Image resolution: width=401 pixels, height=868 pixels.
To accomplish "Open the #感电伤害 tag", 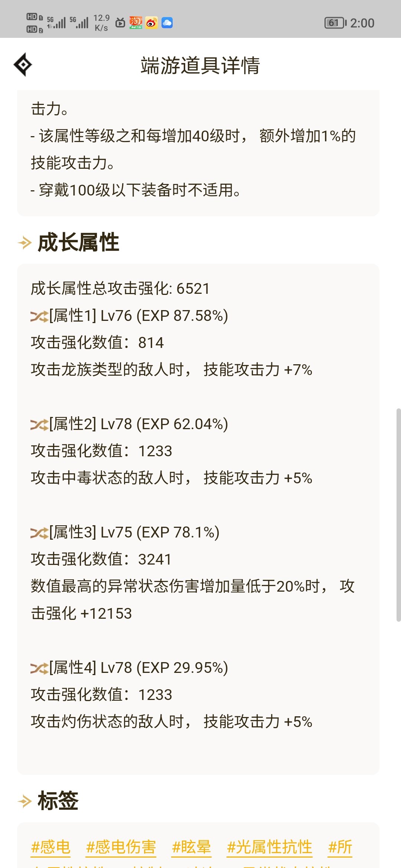I will [x=121, y=847].
